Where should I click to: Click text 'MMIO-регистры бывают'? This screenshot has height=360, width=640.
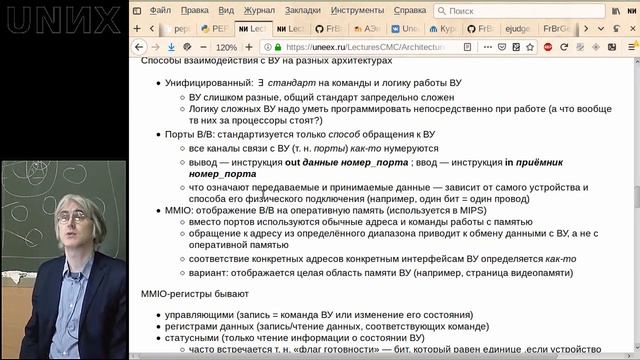[195, 294]
